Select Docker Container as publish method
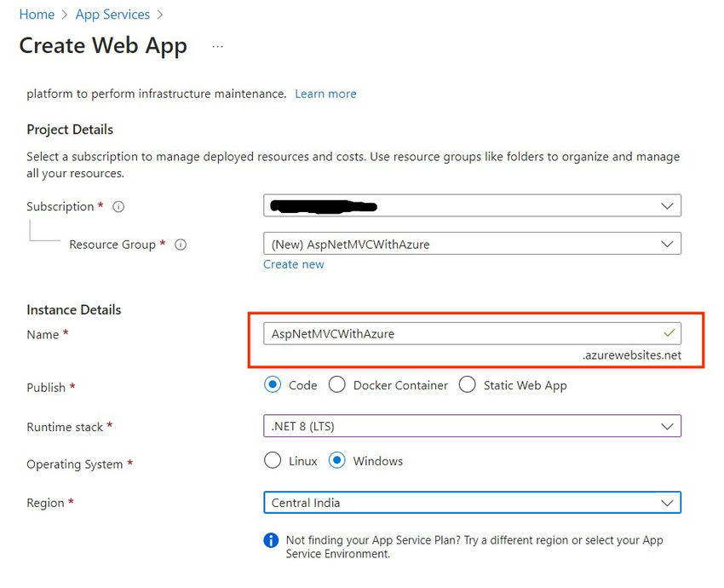This screenshot has width=724, height=588. tap(337, 385)
